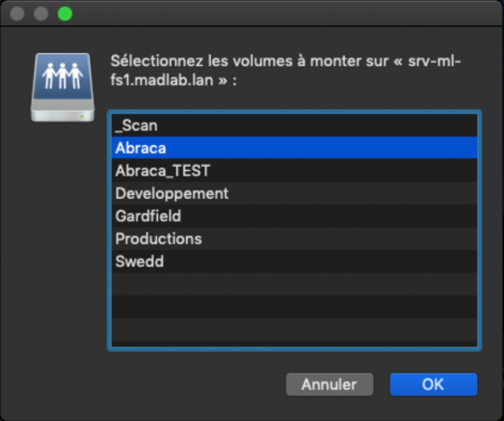Click the leftmost grey close button
This screenshot has height=421, width=504.
pos(17,14)
